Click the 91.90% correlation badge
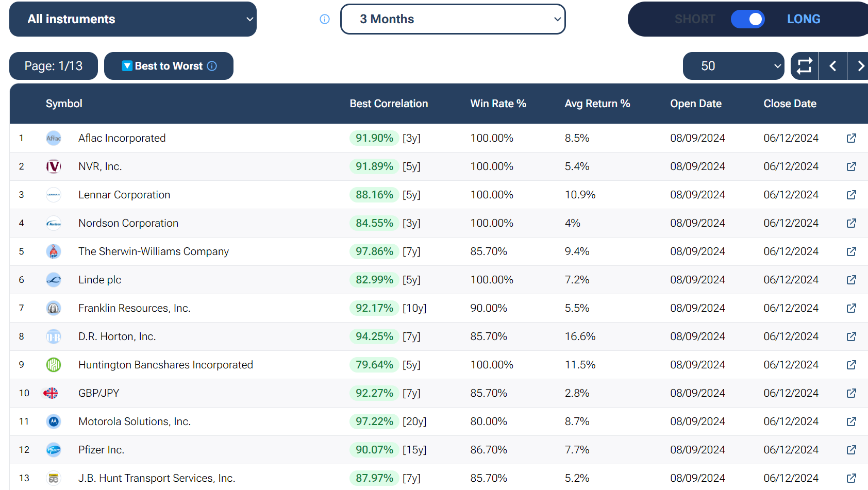This screenshot has height=490, width=868. 374,138
